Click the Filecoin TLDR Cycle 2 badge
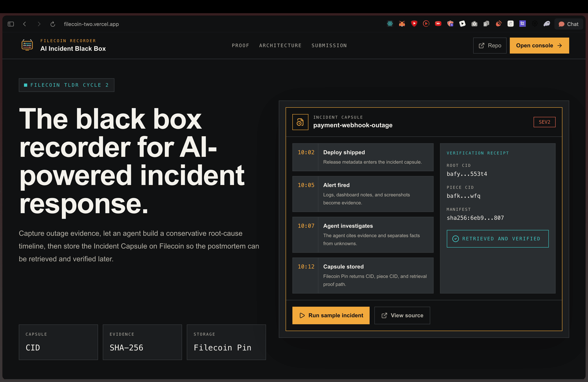This screenshot has height=382, width=588. [x=66, y=85]
